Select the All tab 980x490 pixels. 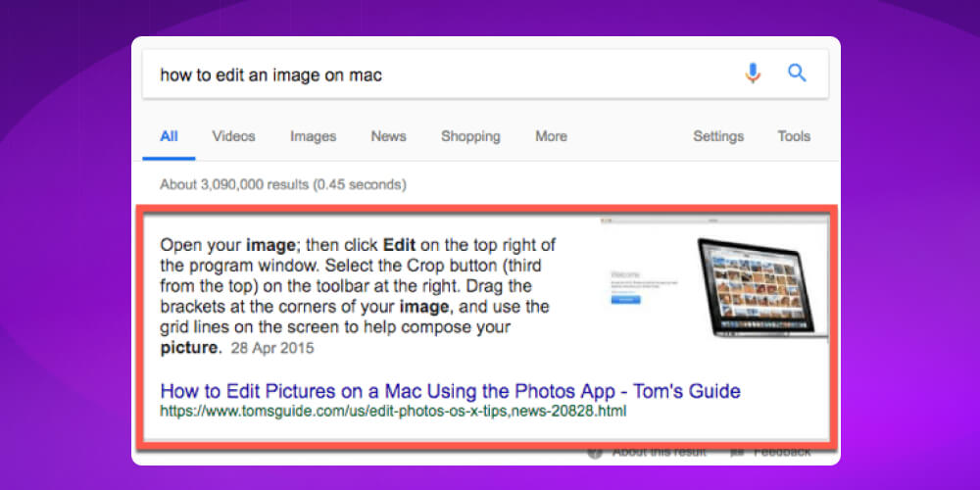tap(169, 136)
